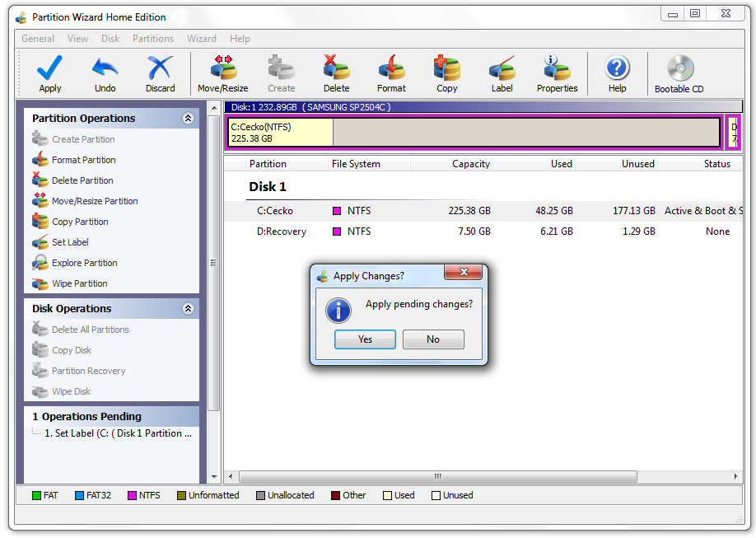Click the Delete All Partitions sidebar icon

pyautogui.click(x=40, y=329)
